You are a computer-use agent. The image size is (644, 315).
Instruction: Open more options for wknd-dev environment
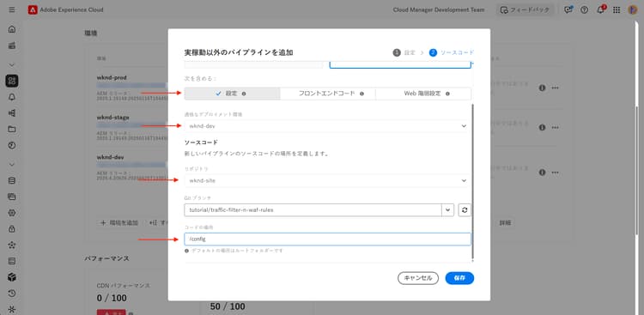pyautogui.click(x=555, y=173)
